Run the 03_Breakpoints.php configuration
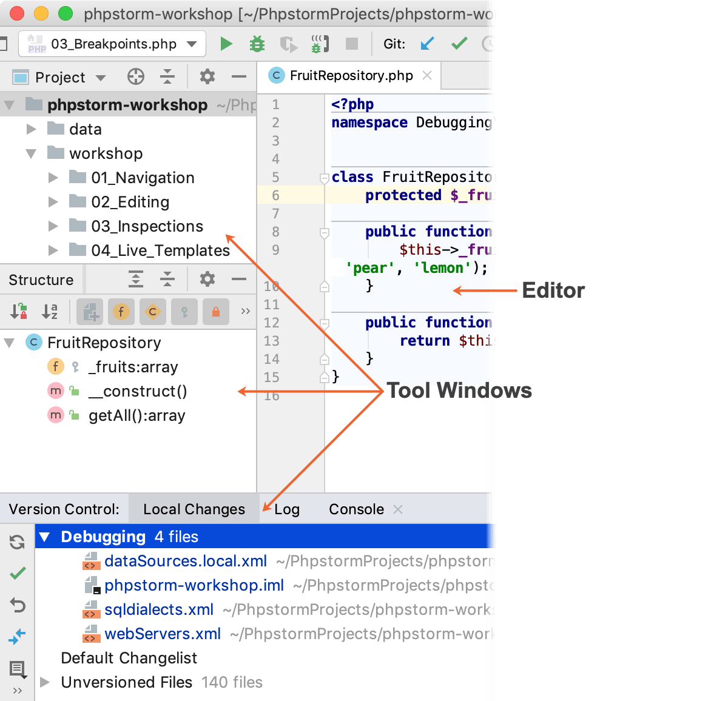728x701 pixels. pos(226,44)
